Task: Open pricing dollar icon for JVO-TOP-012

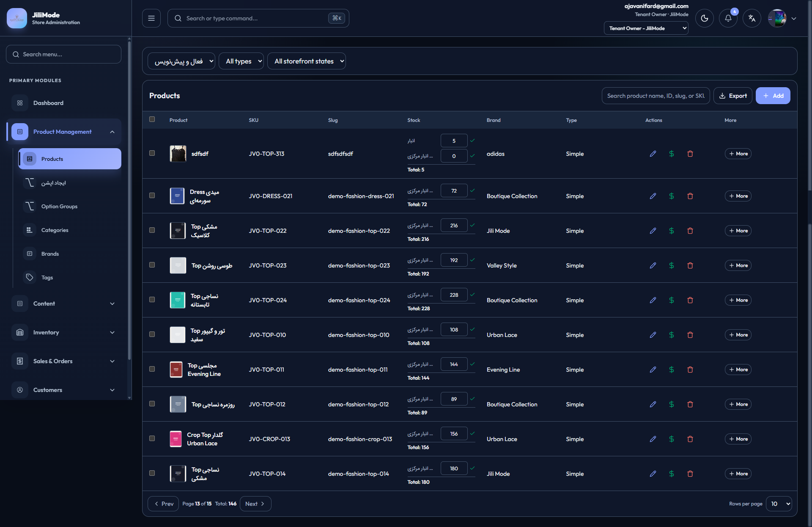Action: click(x=672, y=404)
